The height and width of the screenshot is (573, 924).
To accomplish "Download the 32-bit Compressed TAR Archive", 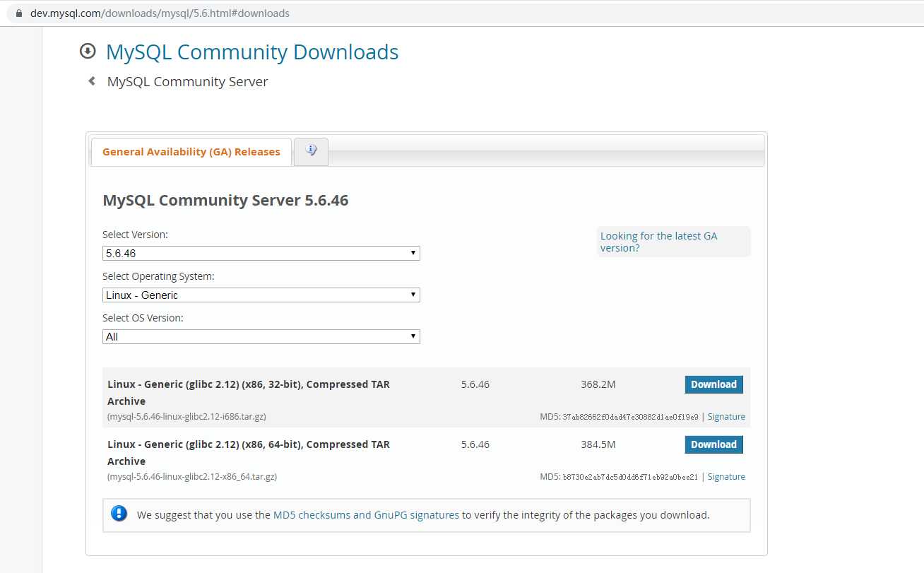I will point(713,384).
